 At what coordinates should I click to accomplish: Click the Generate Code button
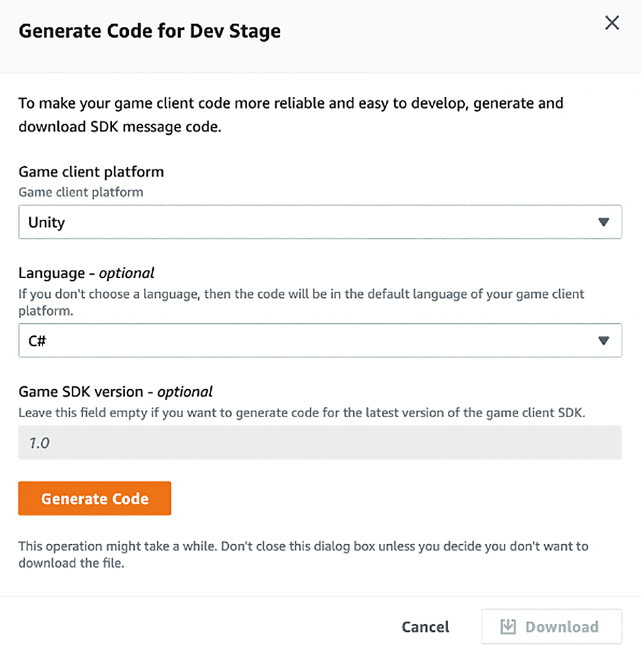coord(94,498)
